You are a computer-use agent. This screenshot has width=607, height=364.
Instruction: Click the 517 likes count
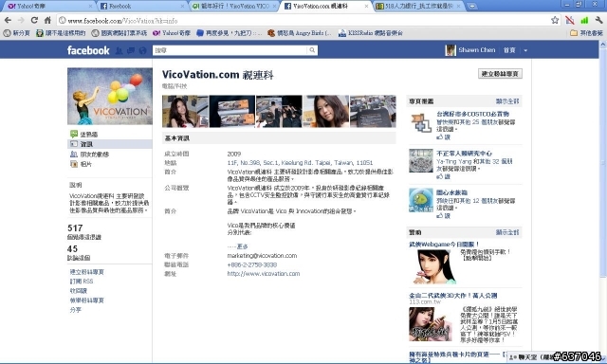coord(75,227)
